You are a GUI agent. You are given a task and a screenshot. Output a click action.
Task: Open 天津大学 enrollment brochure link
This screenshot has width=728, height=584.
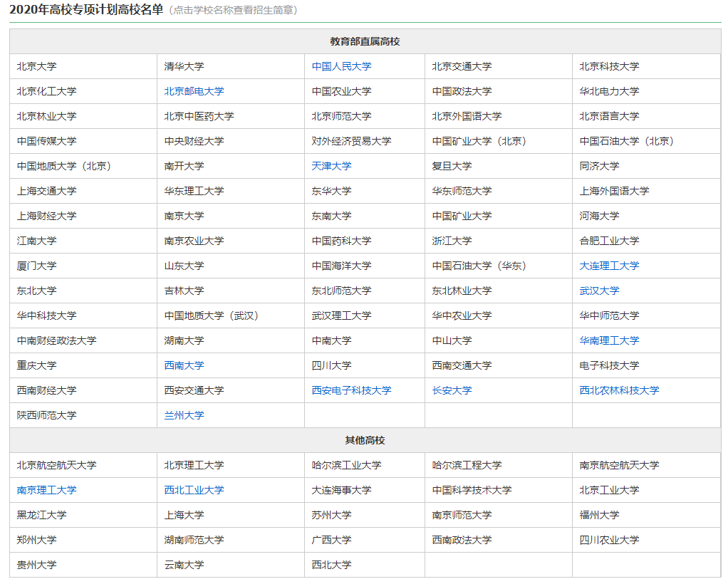pyautogui.click(x=331, y=166)
